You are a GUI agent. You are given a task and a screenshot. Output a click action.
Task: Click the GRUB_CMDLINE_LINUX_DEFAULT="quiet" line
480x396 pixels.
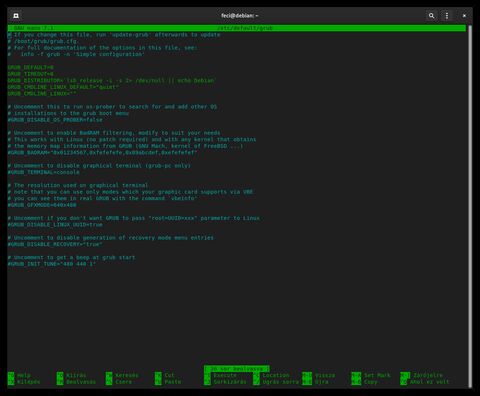63,87
